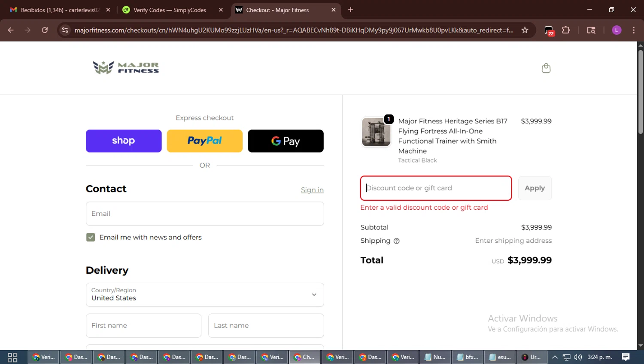Open Windows Task View button

tap(12, 357)
